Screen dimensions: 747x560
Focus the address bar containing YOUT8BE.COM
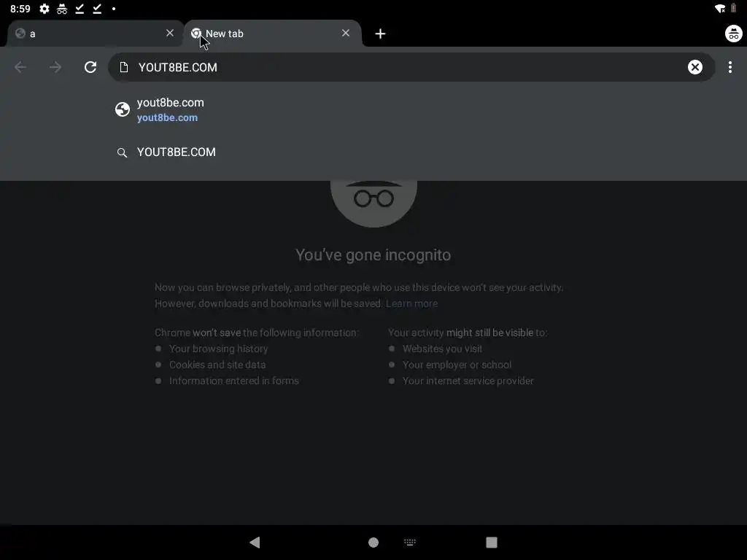(x=411, y=67)
